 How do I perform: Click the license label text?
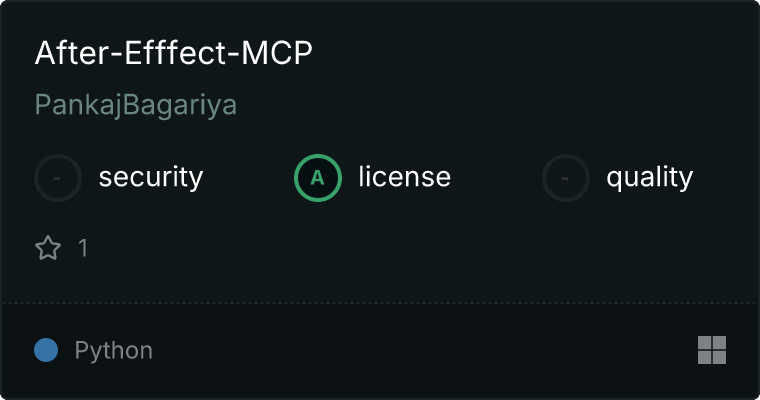(405, 176)
